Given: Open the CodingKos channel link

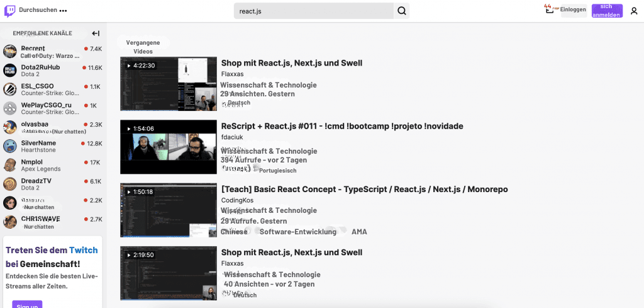Looking at the screenshot, I should tap(238, 200).
